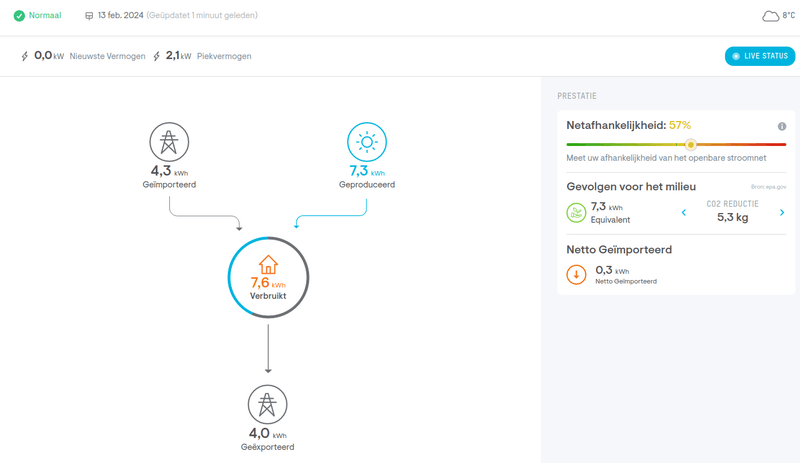Screen dimensions: 800x463
Task: Click the 57% Netafhankelijkheid percentage
Action: click(x=680, y=125)
